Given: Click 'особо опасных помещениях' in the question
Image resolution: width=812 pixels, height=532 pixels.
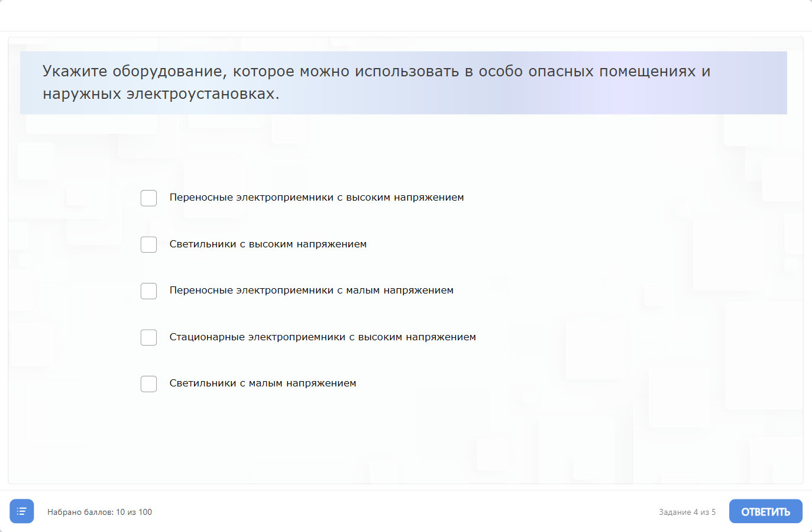Looking at the screenshot, I should 587,72.
